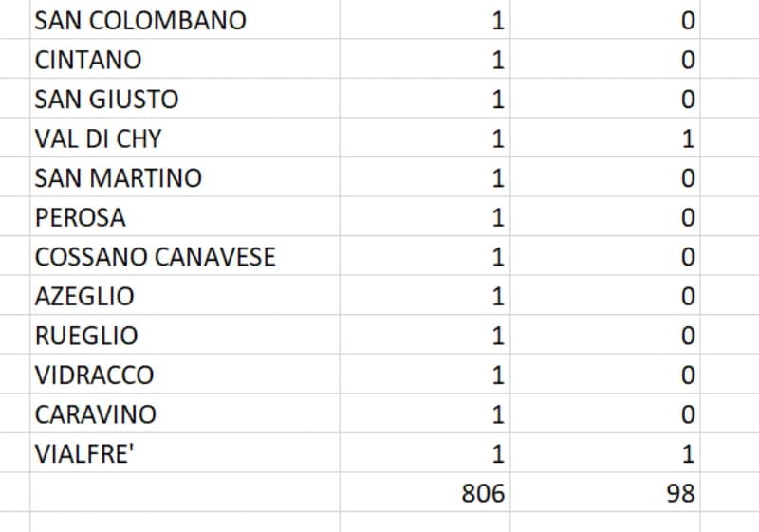Click the CARAVINO cell
This screenshot has height=532, width=759.
pos(95,414)
